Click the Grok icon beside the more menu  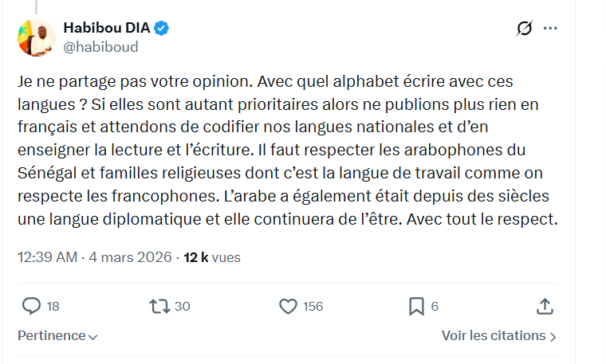(524, 29)
